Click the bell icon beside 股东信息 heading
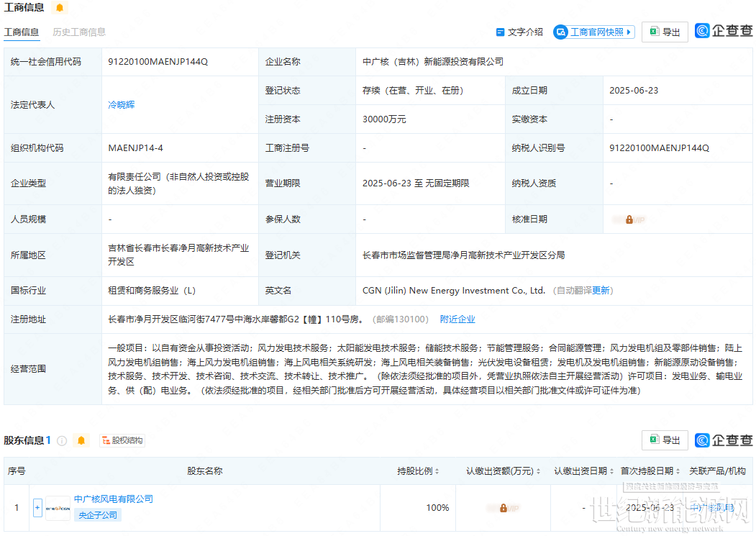This screenshot has width=756, height=536. pos(81,440)
